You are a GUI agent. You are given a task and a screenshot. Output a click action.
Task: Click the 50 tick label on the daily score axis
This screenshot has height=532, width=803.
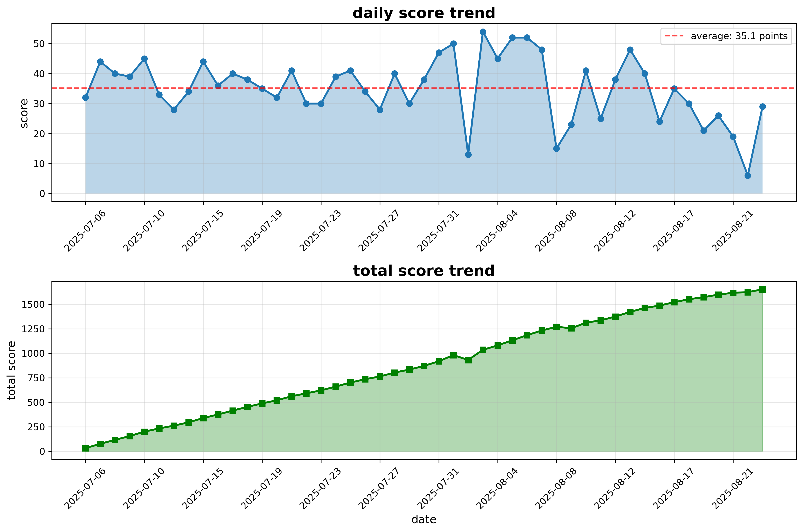39,44
